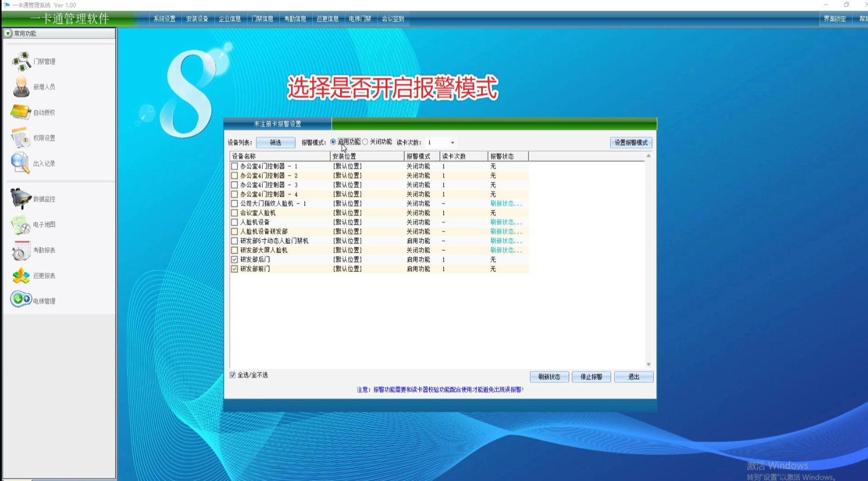Open the 考勤信息 menu
The width and height of the screenshot is (868, 481).
click(295, 19)
